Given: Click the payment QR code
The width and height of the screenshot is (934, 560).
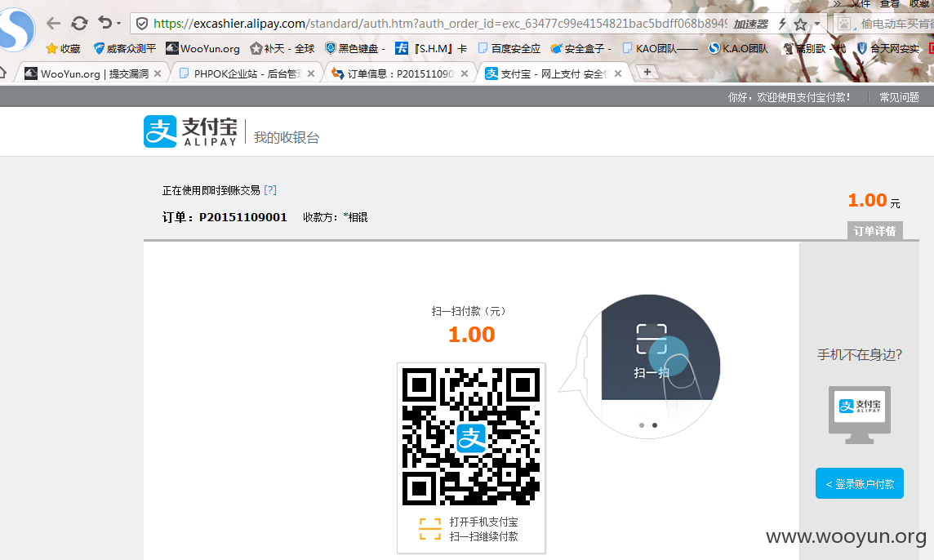Looking at the screenshot, I should pos(471,437).
